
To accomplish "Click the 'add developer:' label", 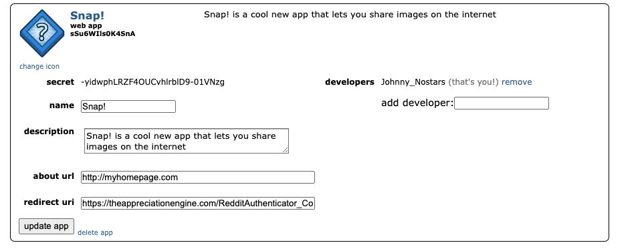I will point(417,103).
